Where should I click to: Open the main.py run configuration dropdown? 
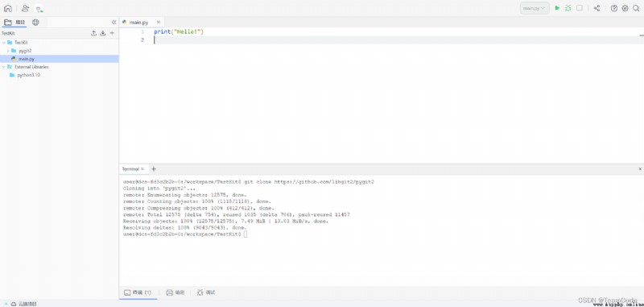pos(535,8)
